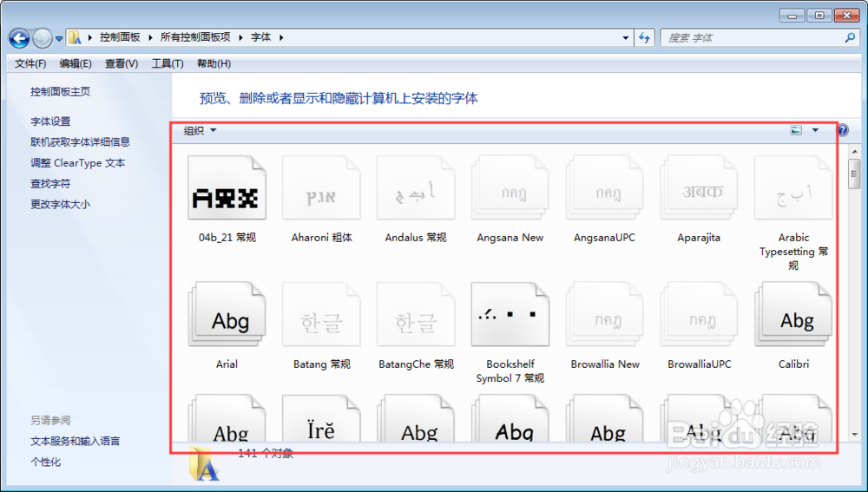Click the 控制面板 breadcrumb segment
Image resolution: width=868 pixels, height=492 pixels.
(120, 37)
